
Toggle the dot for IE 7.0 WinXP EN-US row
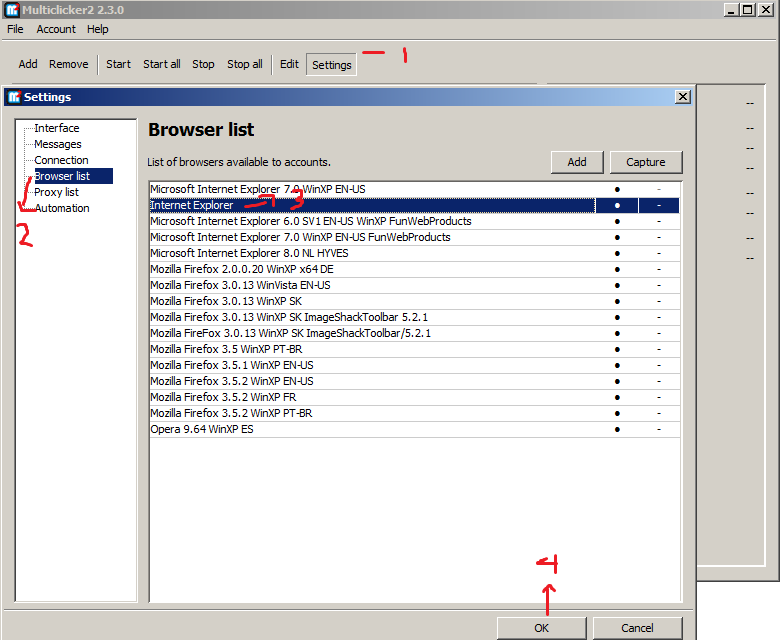click(617, 189)
